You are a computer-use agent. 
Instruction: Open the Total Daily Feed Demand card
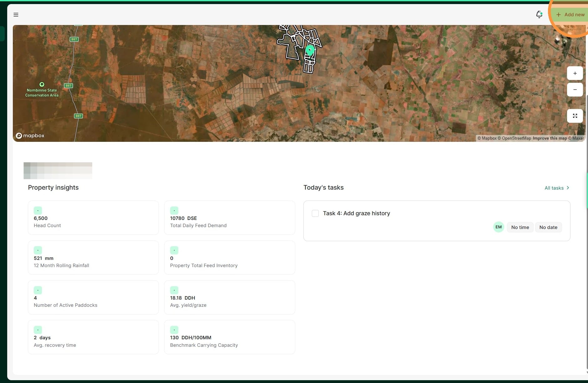pyautogui.click(x=229, y=218)
